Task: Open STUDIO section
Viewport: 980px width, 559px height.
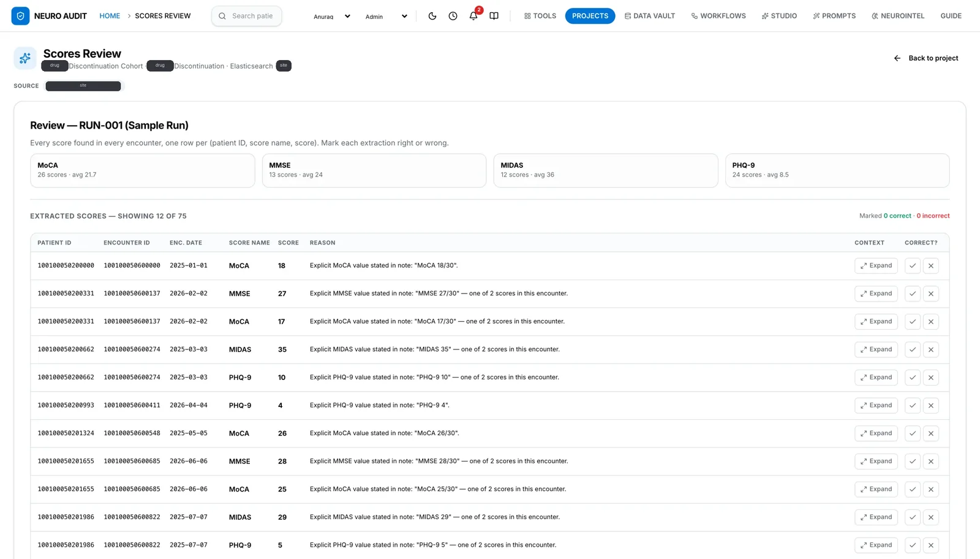Action: 779,16
